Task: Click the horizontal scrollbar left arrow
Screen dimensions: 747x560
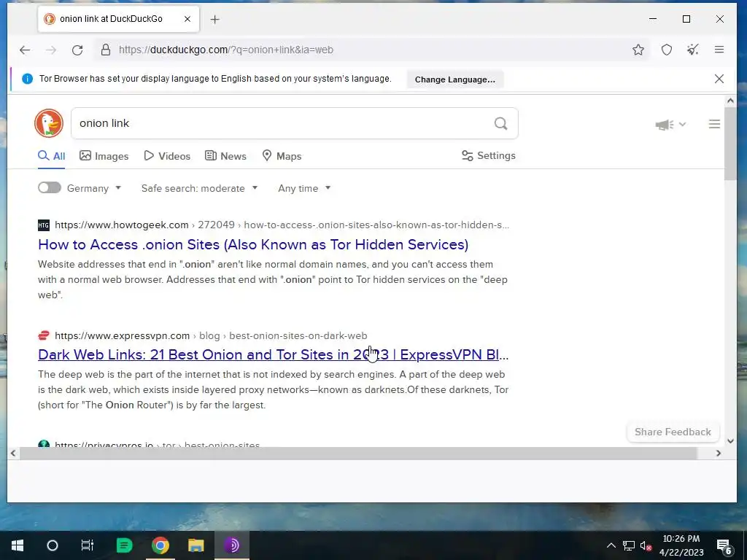Action: tap(13, 454)
